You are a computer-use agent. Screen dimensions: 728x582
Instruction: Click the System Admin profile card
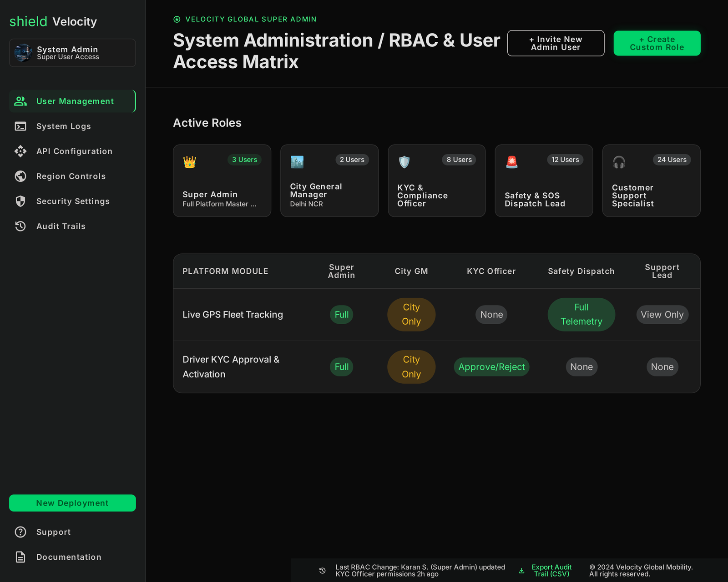click(72, 53)
